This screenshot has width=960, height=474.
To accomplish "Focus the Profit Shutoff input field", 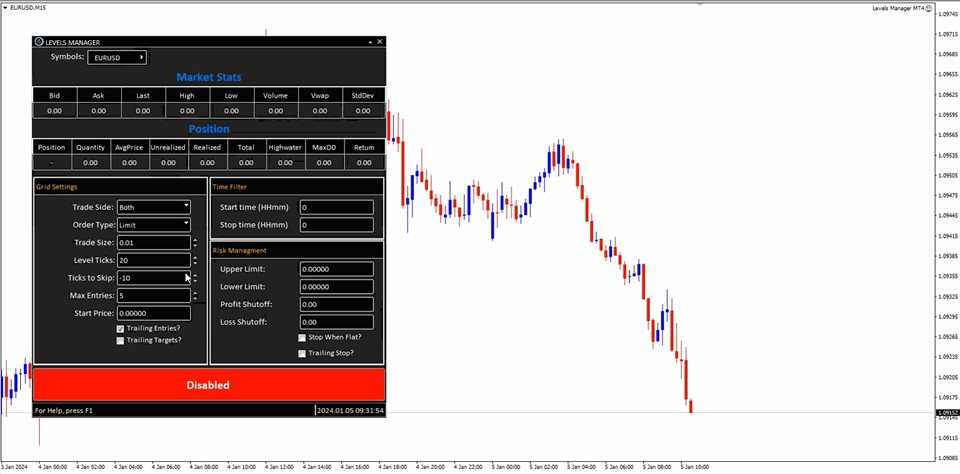I will click(336, 304).
